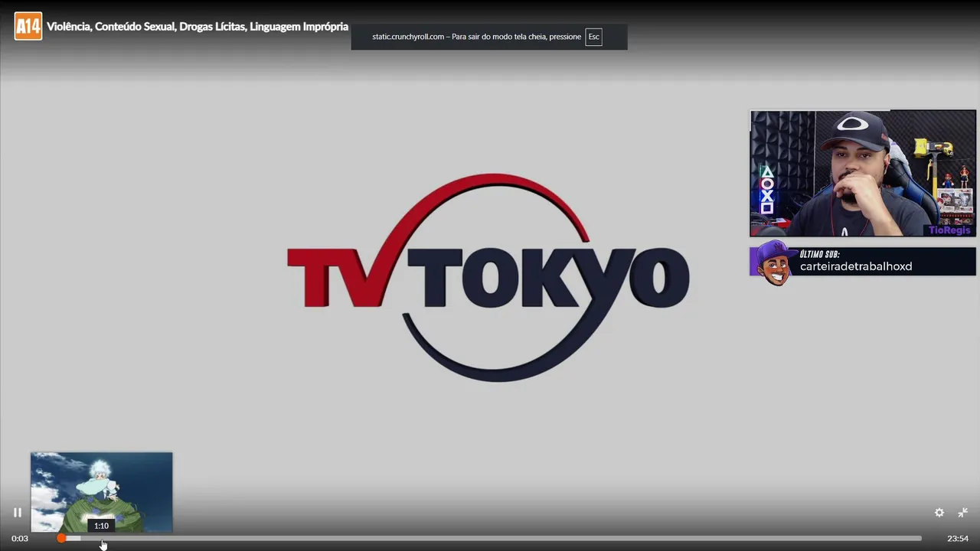Exit fullscreen with the collapse arrows icon
The image size is (980, 551).
tap(963, 513)
